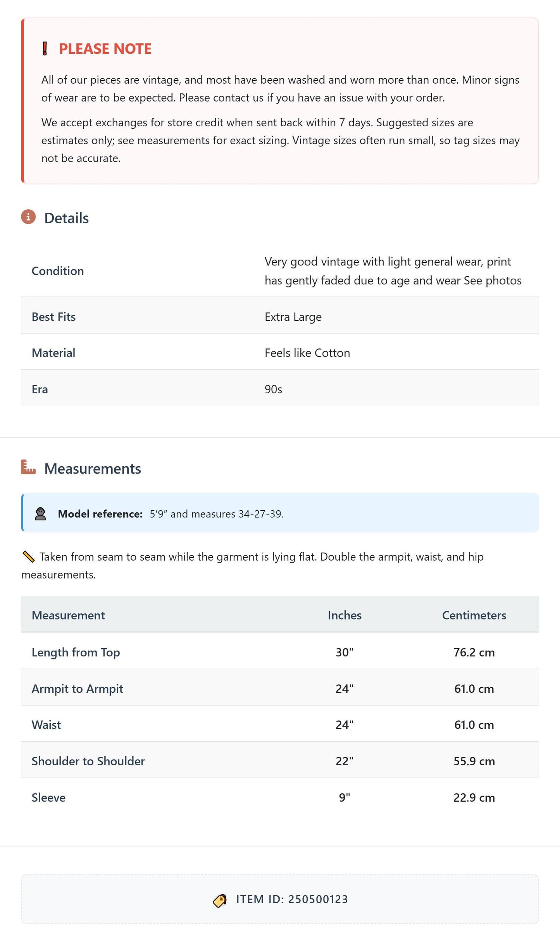The image size is (560, 942).
Task: Click the Measurements section heading
Action: pos(93,468)
